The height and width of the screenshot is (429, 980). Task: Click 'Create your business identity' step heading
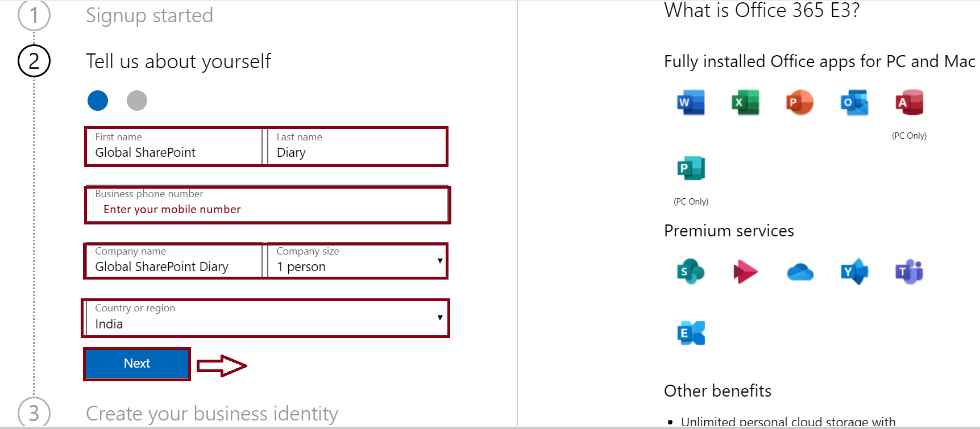click(x=212, y=414)
